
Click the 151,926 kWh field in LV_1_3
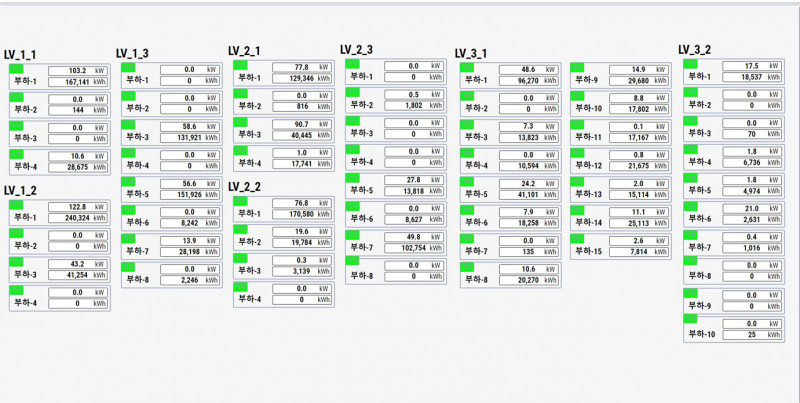pyautogui.click(x=190, y=195)
